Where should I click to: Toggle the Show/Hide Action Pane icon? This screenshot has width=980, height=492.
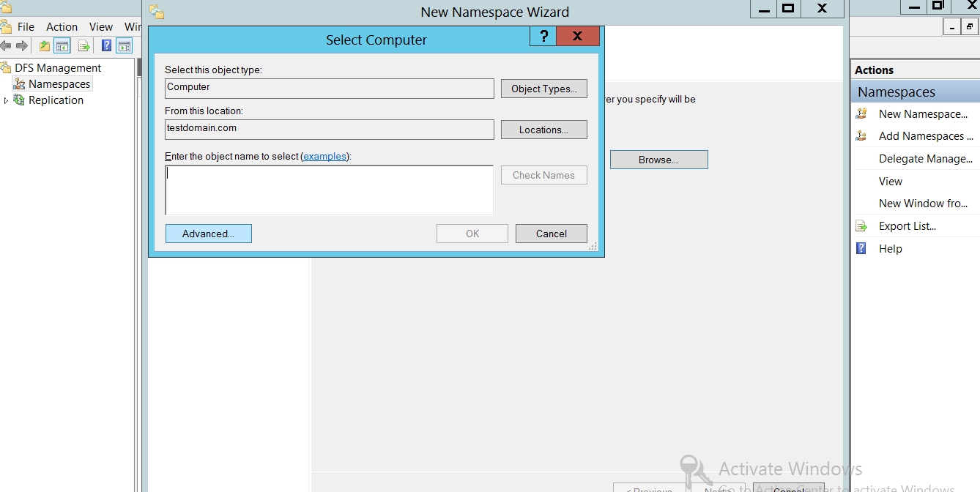tap(125, 46)
